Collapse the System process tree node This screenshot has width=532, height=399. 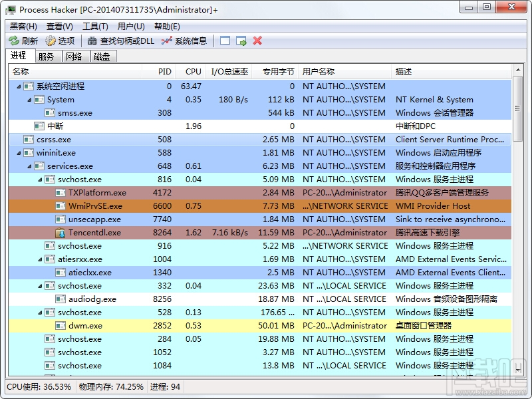click(29, 100)
